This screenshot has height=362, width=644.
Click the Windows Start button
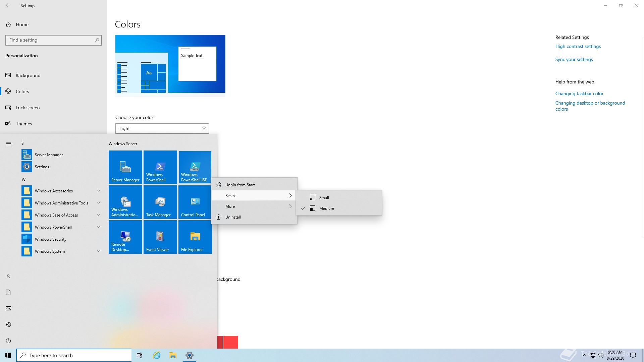[x=8, y=355]
